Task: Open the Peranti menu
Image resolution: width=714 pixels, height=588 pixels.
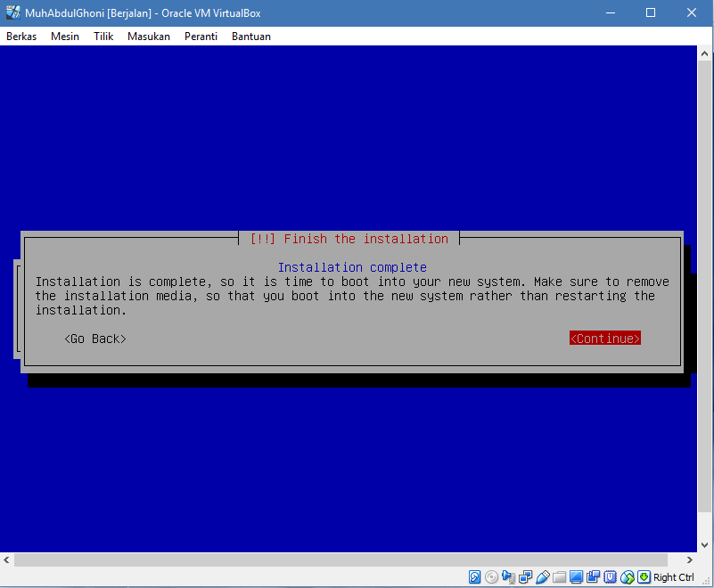Action: [201, 37]
